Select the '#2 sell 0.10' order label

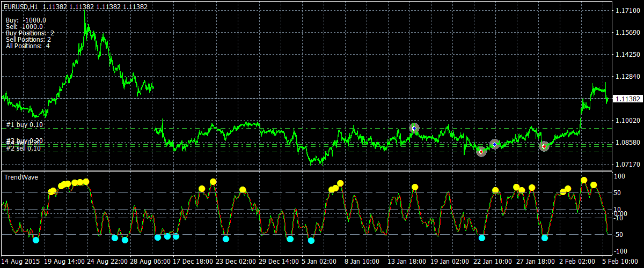(24, 148)
